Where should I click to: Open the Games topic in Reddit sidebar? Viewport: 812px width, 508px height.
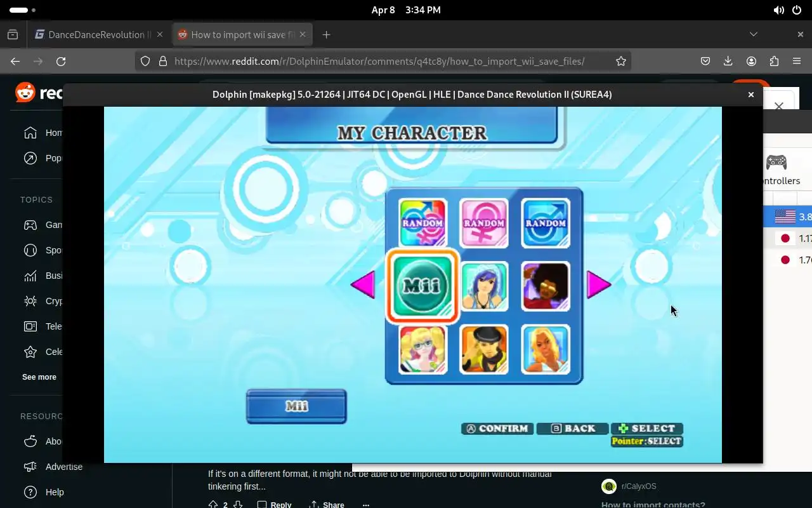pyautogui.click(x=42, y=225)
